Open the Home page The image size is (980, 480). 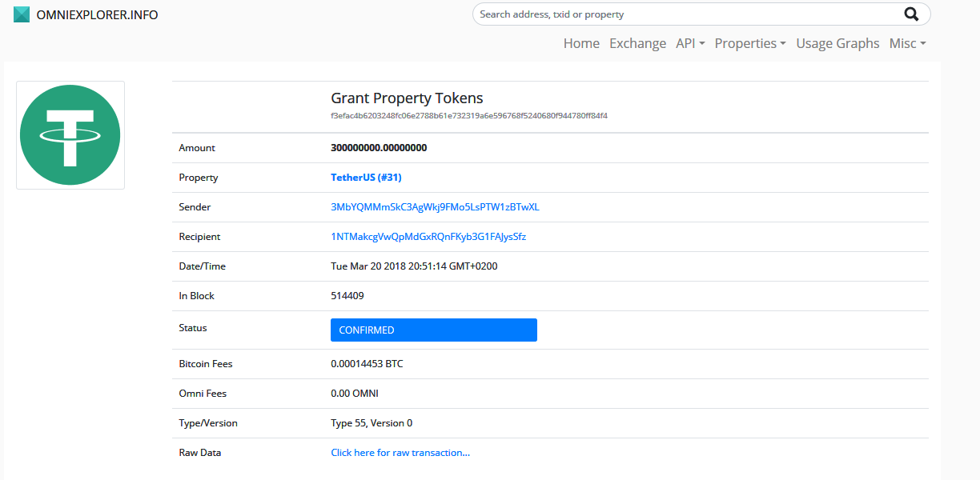coord(581,43)
